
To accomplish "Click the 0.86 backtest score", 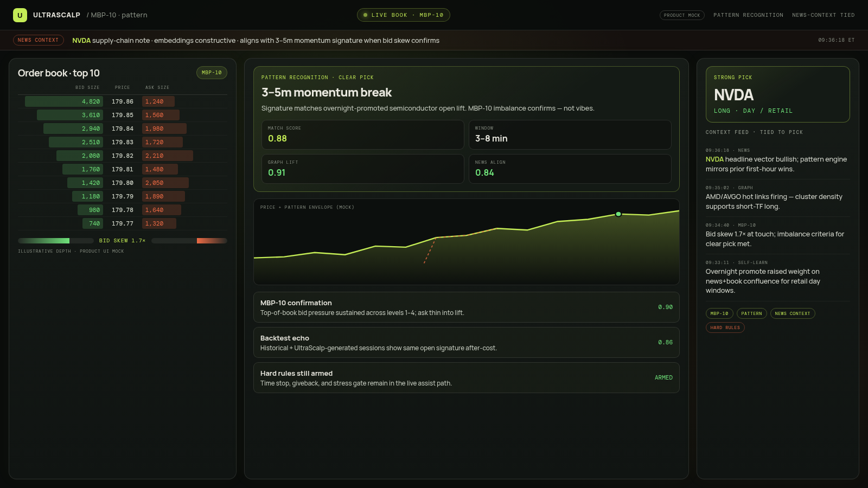I will coord(665,343).
